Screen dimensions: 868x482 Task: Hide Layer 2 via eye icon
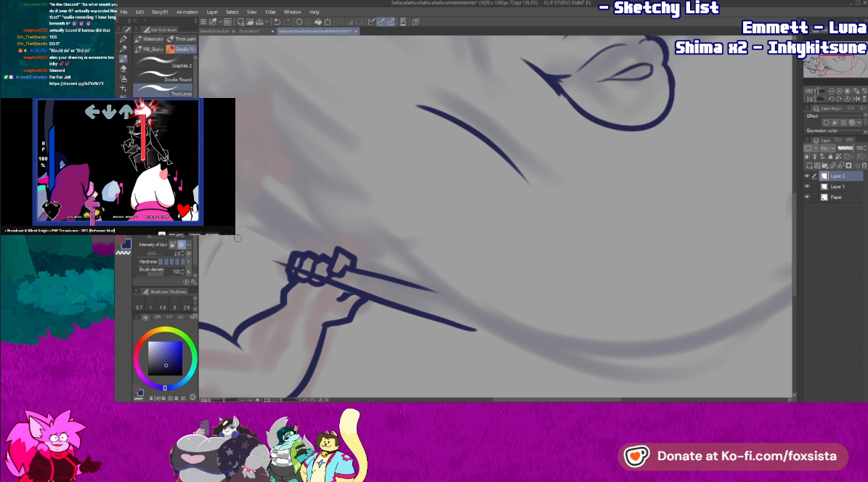coord(807,176)
